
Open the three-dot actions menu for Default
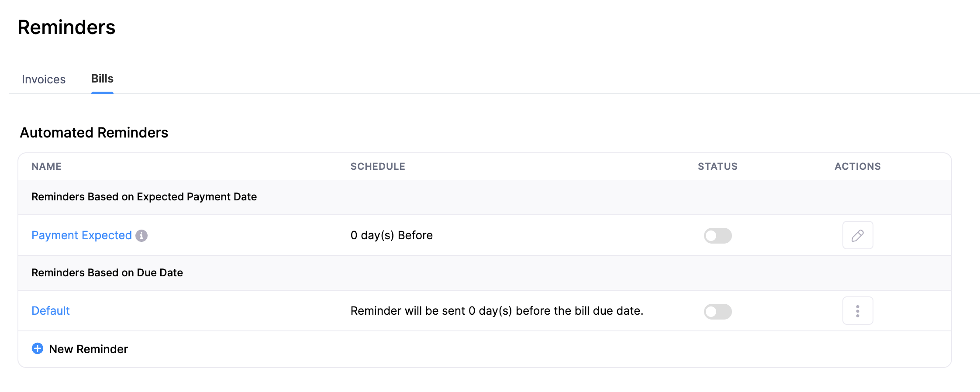(x=857, y=310)
